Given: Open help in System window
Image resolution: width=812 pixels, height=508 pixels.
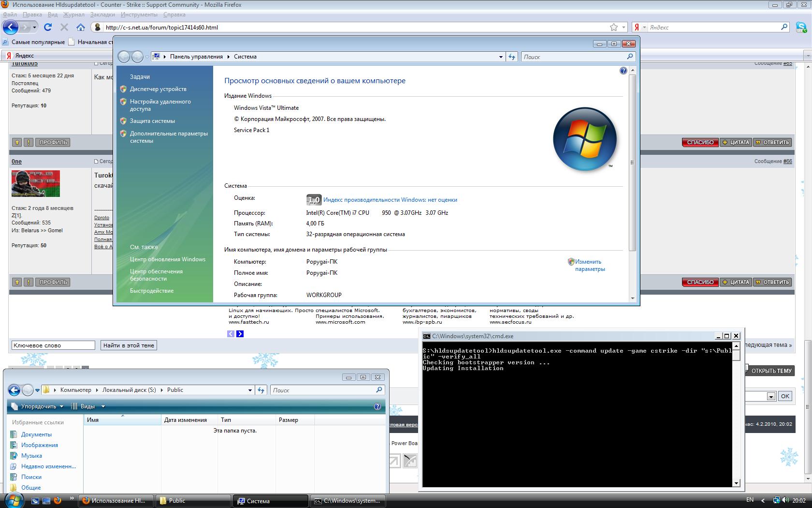Looking at the screenshot, I should click(623, 71).
